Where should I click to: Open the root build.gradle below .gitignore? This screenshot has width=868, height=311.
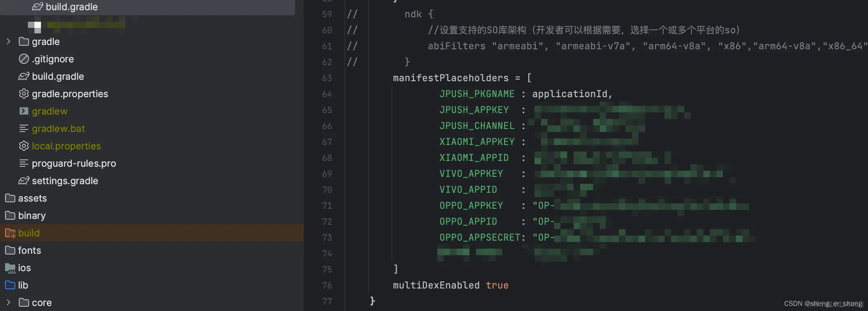coord(58,76)
